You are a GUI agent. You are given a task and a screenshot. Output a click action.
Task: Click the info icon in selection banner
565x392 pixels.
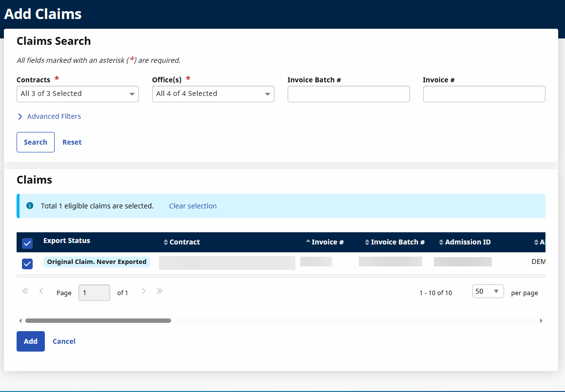(x=30, y=206)
